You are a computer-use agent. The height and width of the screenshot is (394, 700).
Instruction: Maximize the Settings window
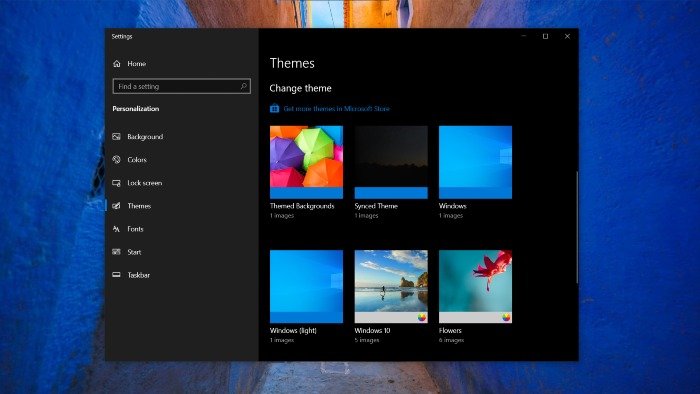tap(545, 37)
